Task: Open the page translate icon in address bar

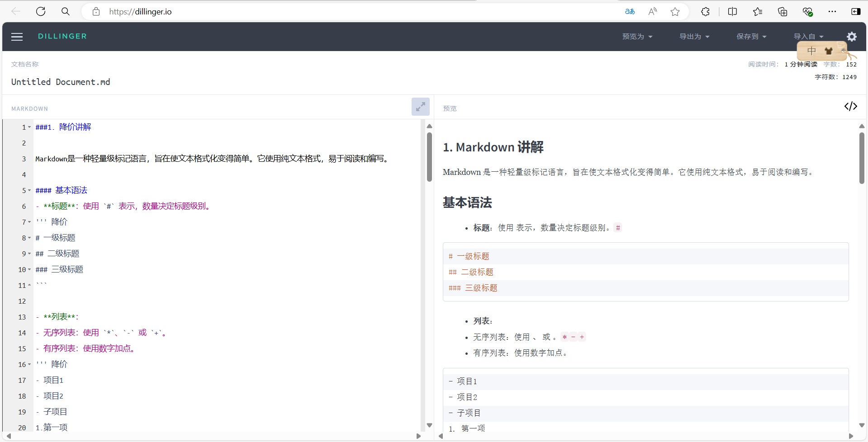Action: 630,12
